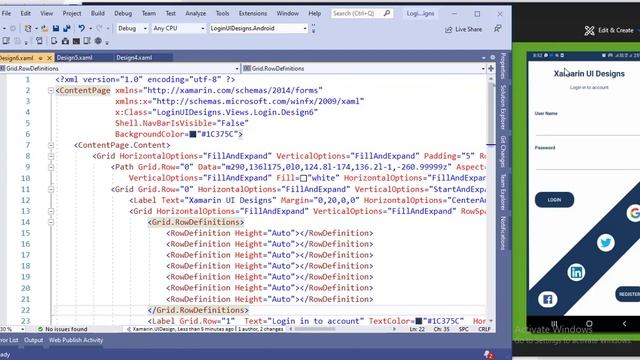640x360 pixels.
Task: Click the User Name field in phone preview
Action: click(x=587, y=128)
